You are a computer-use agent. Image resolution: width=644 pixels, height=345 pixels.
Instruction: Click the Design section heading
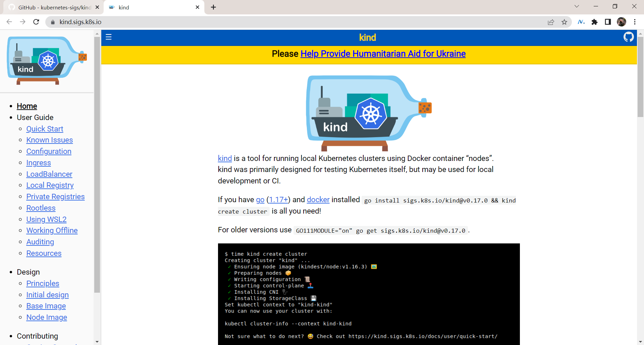click(x=28, y=272)
